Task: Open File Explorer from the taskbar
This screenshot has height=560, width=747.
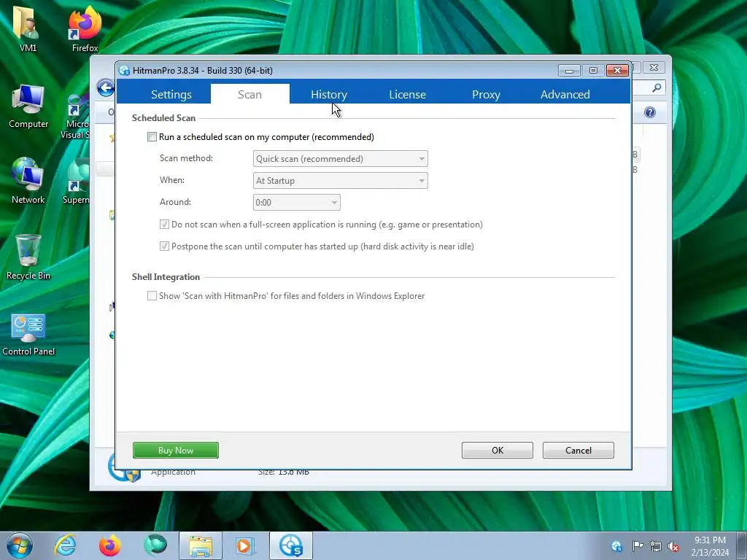Action: (201, 545)
